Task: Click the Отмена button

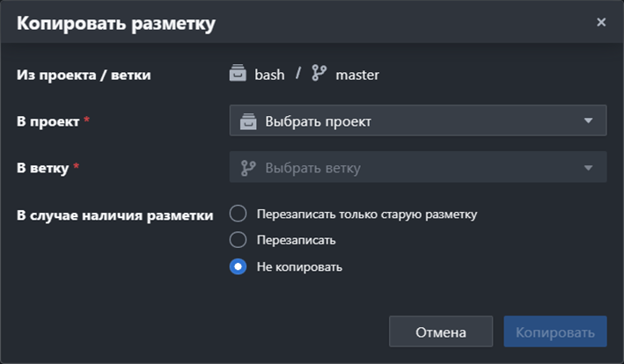Action: 441,331
